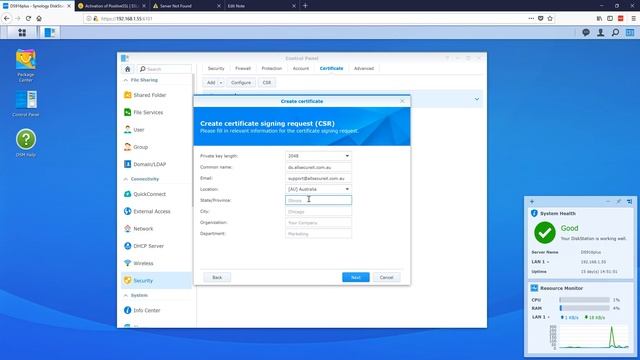Collapse the Connectivity section
640x360 pixels.
tap(125, 179)
